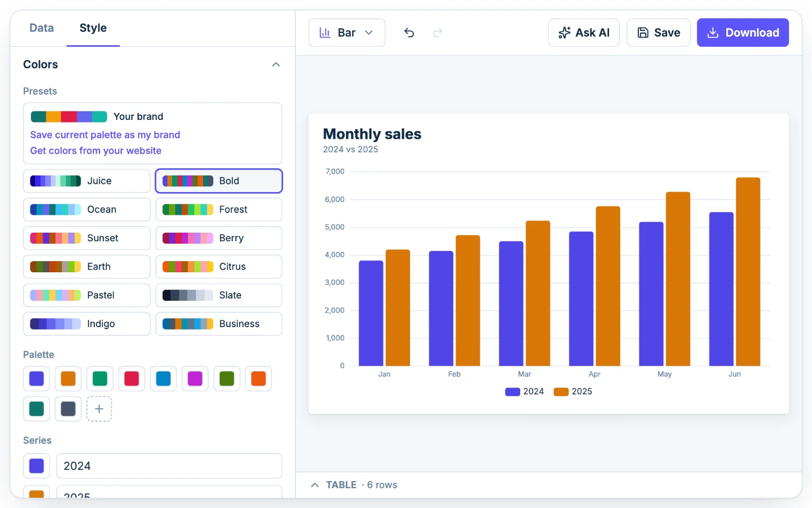Click the amber orange palette swatch

coord(68,378)
